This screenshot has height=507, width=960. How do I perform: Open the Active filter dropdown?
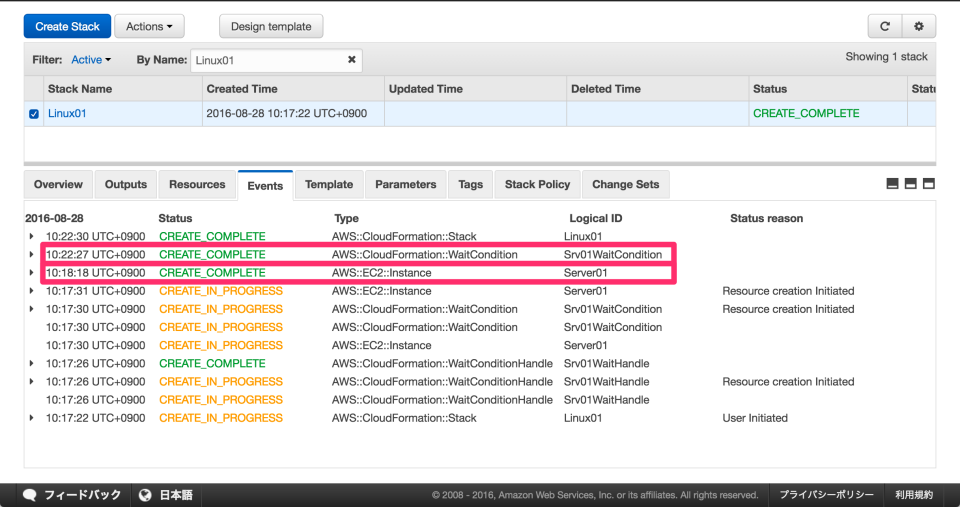91,59
